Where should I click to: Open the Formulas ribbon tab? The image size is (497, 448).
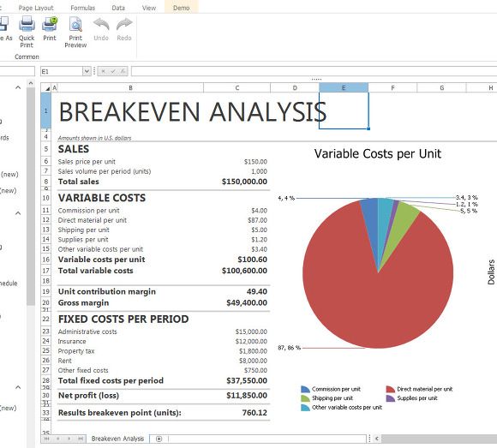tap(83, 8)
